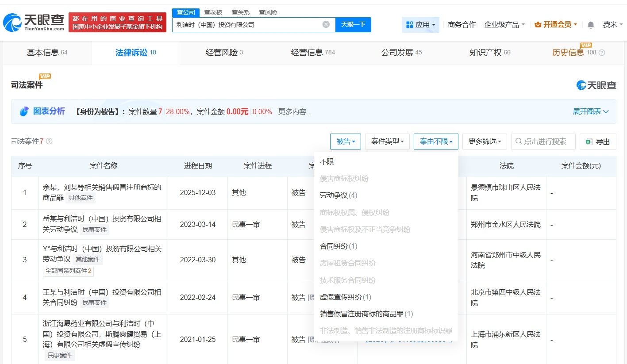This screenshot has height=364, width=627.
Task: Choose 虚假宣传纠纷 (1) filter option
Action: pos(345,297)
